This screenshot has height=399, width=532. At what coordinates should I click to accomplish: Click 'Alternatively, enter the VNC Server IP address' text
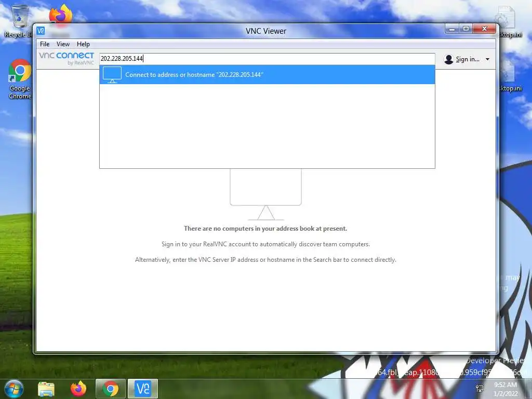(265, 260)
